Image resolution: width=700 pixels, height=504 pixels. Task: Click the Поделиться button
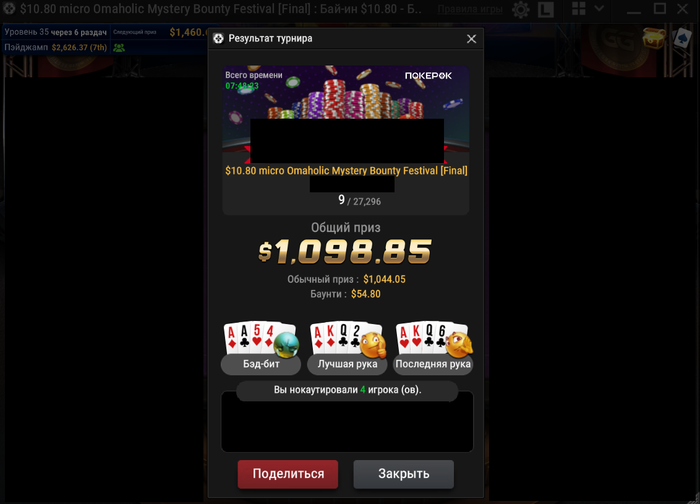pos(288,474)
